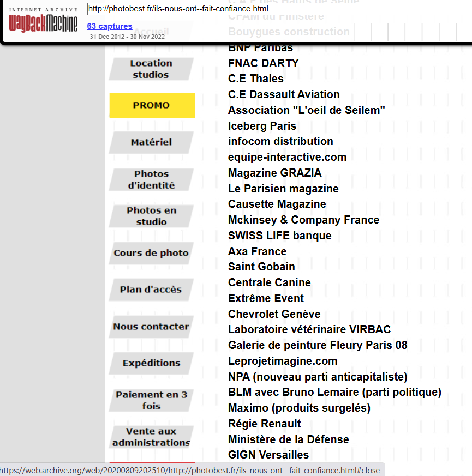
Task: Click Association "L'oeil de Seilem" entry
Action: (307, 110)
